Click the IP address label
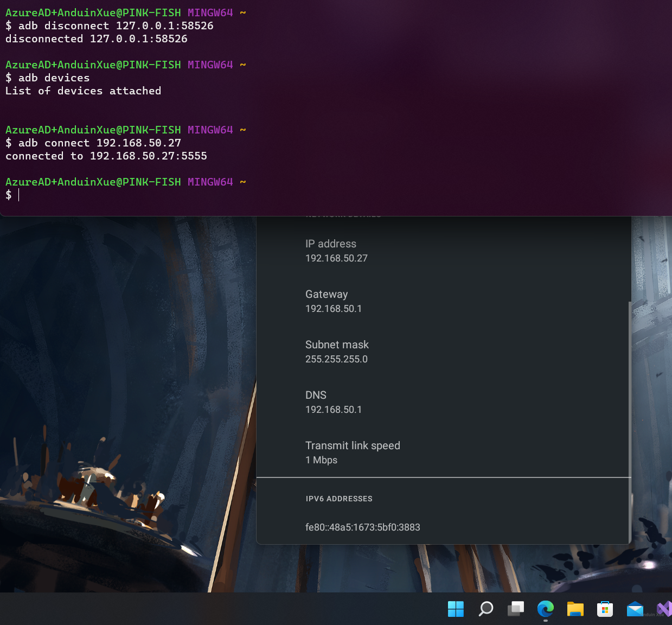The width and height of the screenshot is (672, 625). tap(331, 244)
